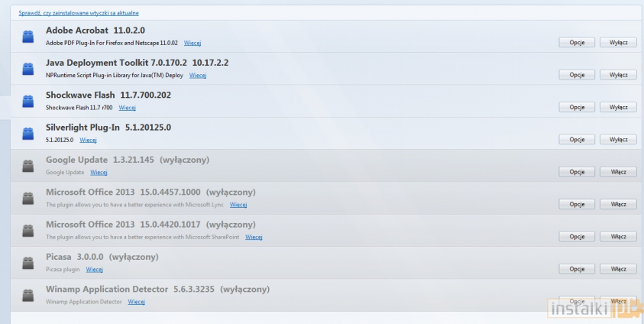Enable Office 2013 Lync plugin with Włącz
Image resolution: width=644 pixels, height=324 pixels.
pos(618,204)
